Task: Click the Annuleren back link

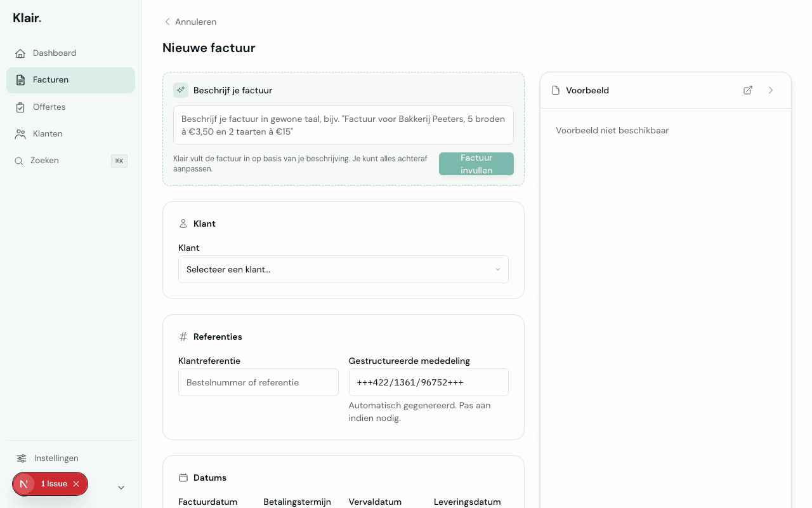Action: click(x=190, y=22)
